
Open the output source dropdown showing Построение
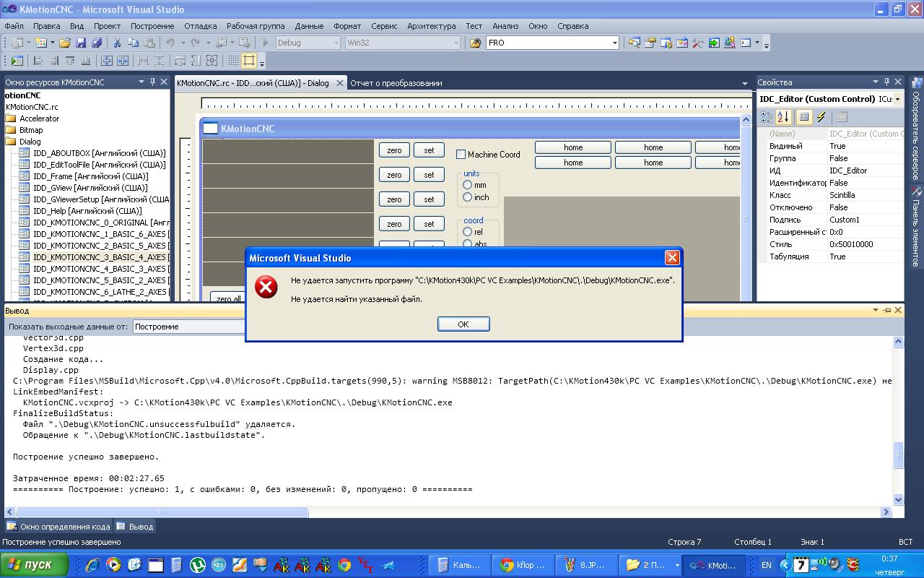pos(189,327)
